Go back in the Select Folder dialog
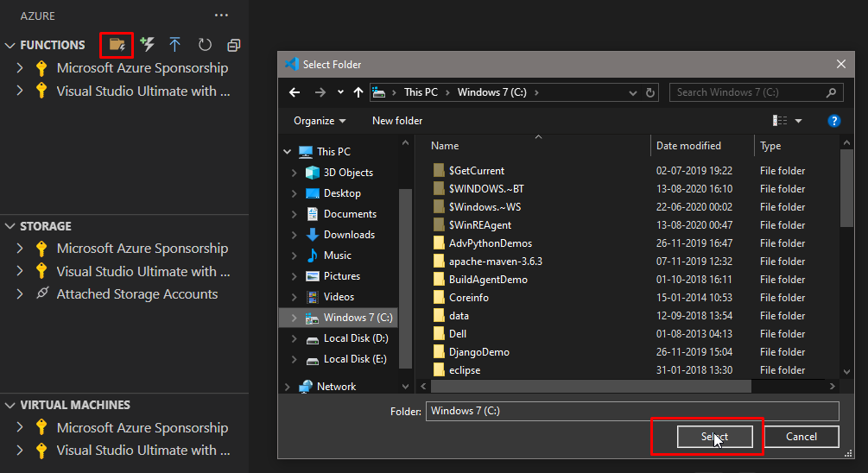Viewport: 868px width, 473px height. [295, 92]
